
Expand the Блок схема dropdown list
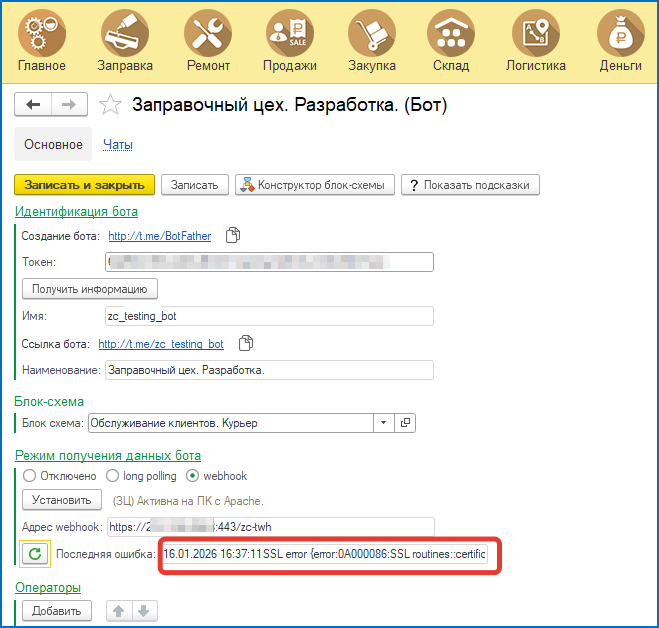click(x=384, y=423)
